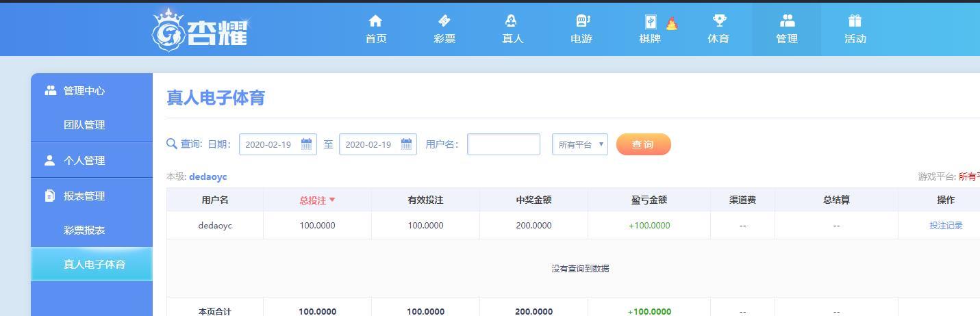Open calendar icon of end date field

click(x=406, y=144)
